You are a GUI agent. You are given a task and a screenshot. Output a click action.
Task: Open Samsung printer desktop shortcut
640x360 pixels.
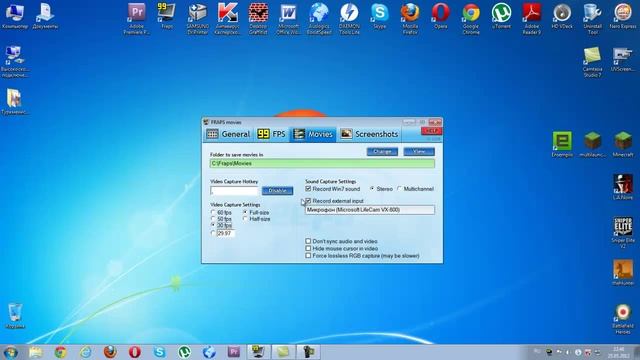(x=198, y=18)
